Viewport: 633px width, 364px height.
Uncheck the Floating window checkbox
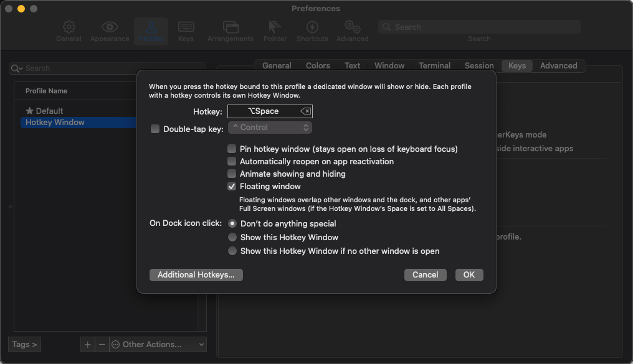click(x=232, y=187)
